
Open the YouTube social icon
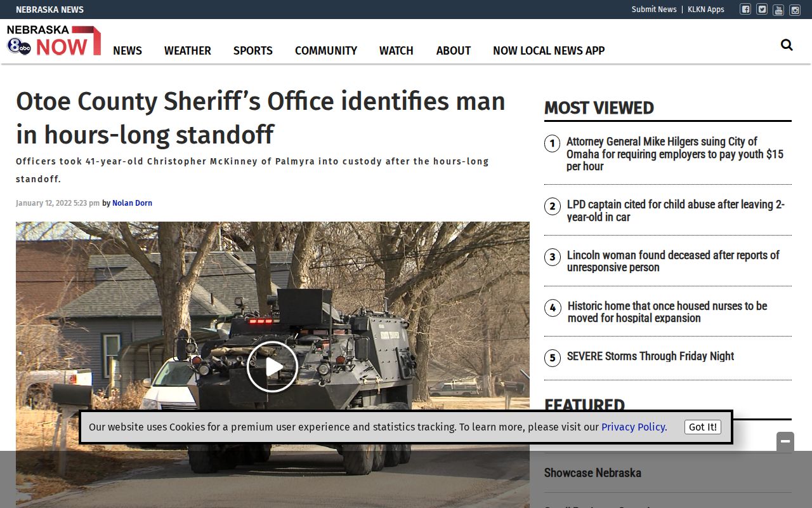778,10
